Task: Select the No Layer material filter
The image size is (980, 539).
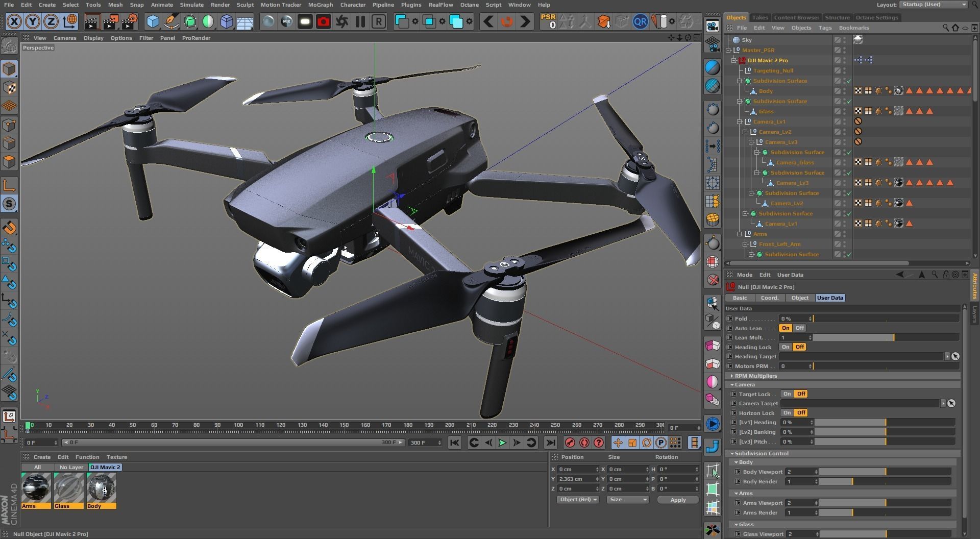Action: point(71,468)
